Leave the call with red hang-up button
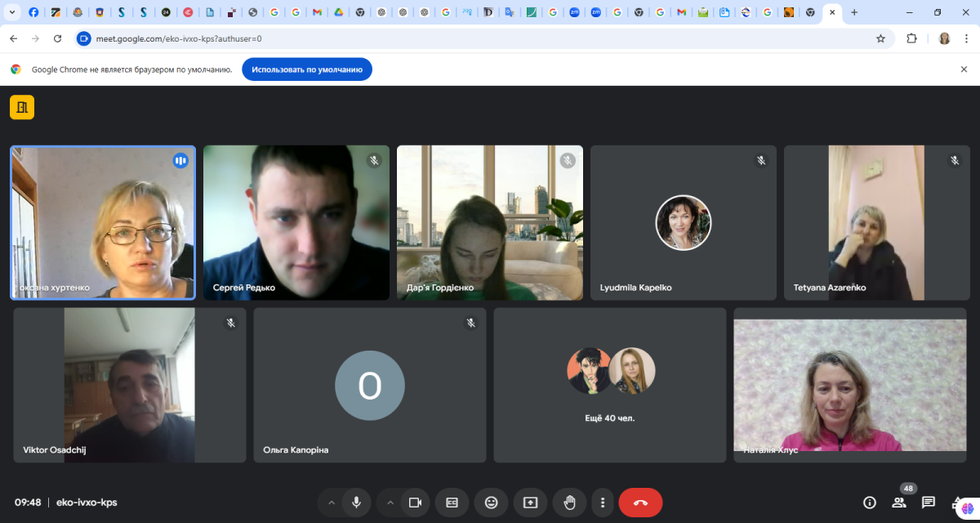 click(x=640, y=503)
